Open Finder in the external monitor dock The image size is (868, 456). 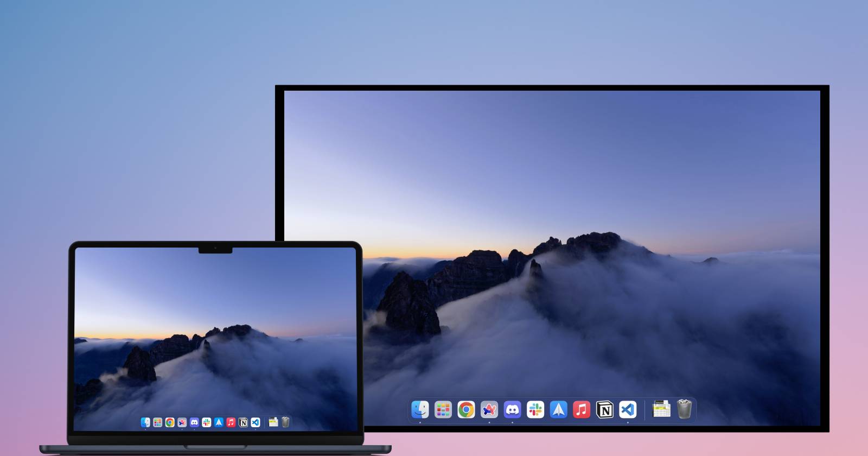(x=420, y=409)
